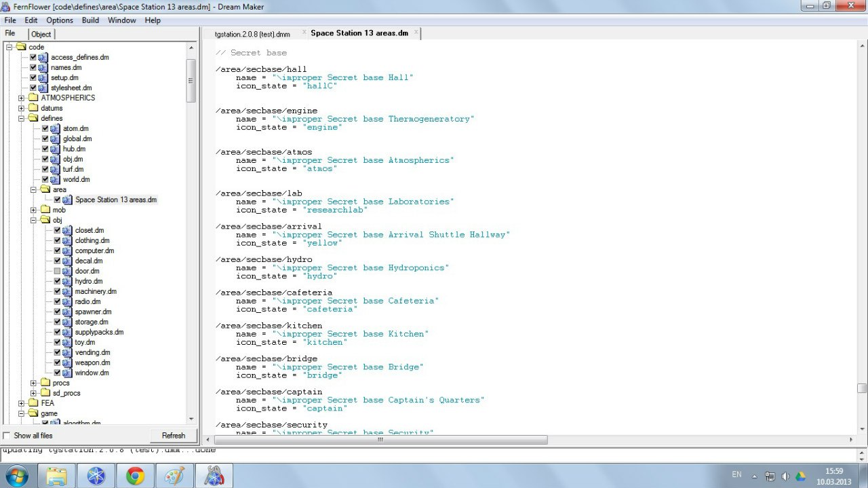Screen dimensions: 868x488
Task: Collapse the defines folder node
Action: [22, 118]
